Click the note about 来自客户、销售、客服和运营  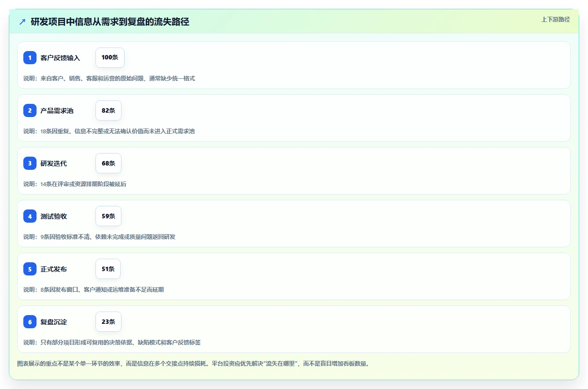[109, 78]
